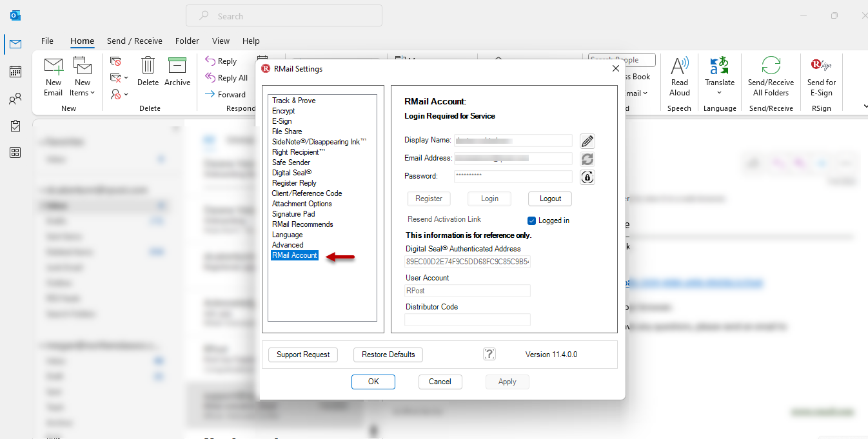The image size is (868, 439).
Task: Click the Password input field
Action: [513, 176]
